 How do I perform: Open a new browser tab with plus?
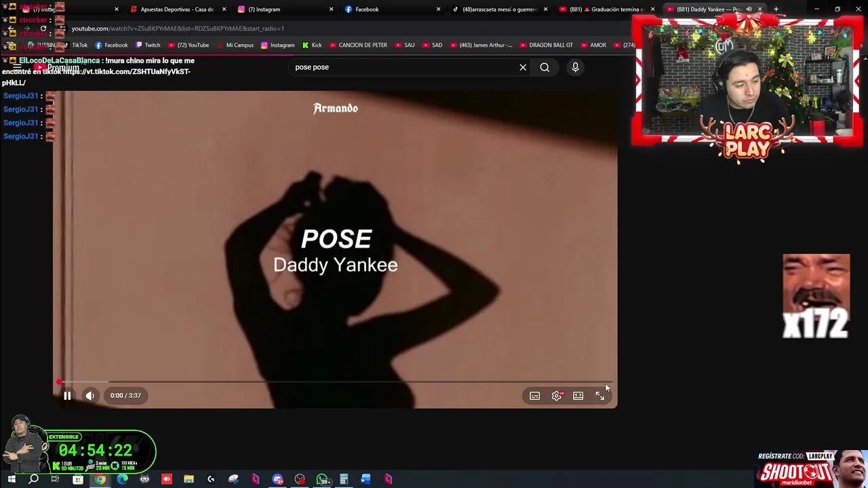[776, 9]
